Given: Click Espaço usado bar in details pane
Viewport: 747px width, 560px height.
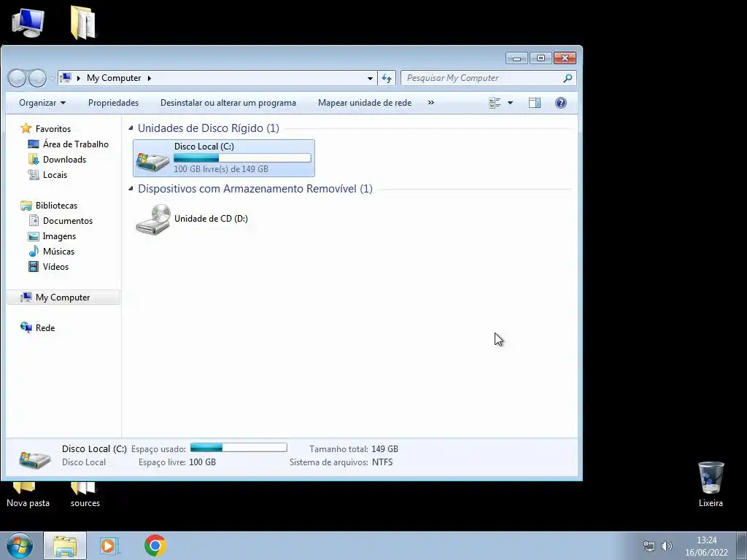Looking at the screenshot, I should point(239,448).
